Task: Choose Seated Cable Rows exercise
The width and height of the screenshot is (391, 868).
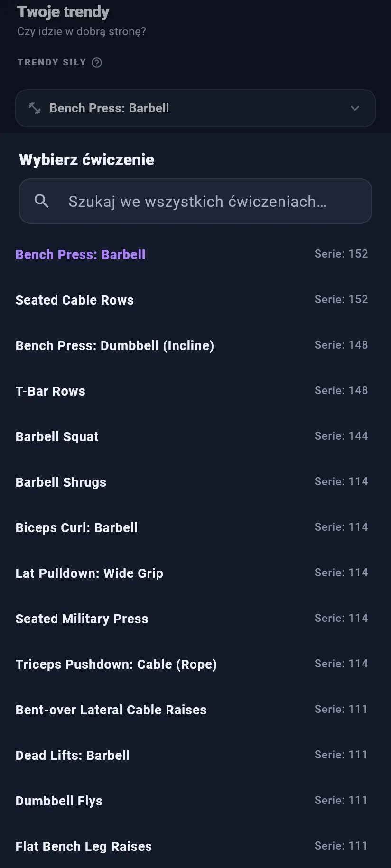Action: tap(192, 300)
